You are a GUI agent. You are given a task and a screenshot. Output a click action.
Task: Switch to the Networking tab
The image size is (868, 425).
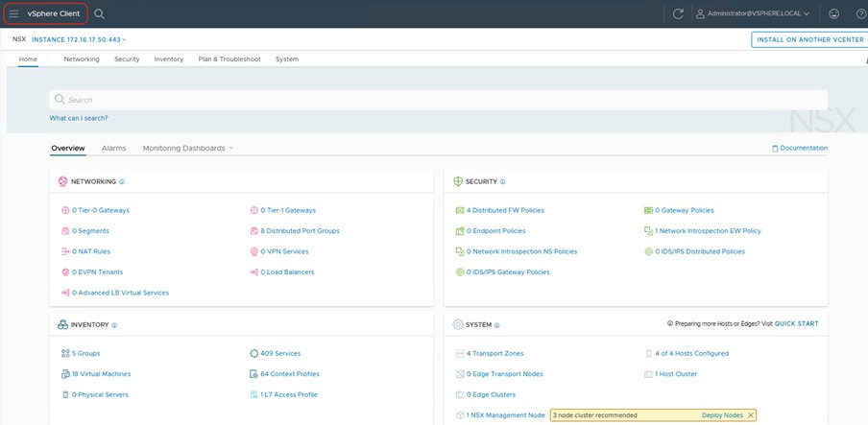82,59
